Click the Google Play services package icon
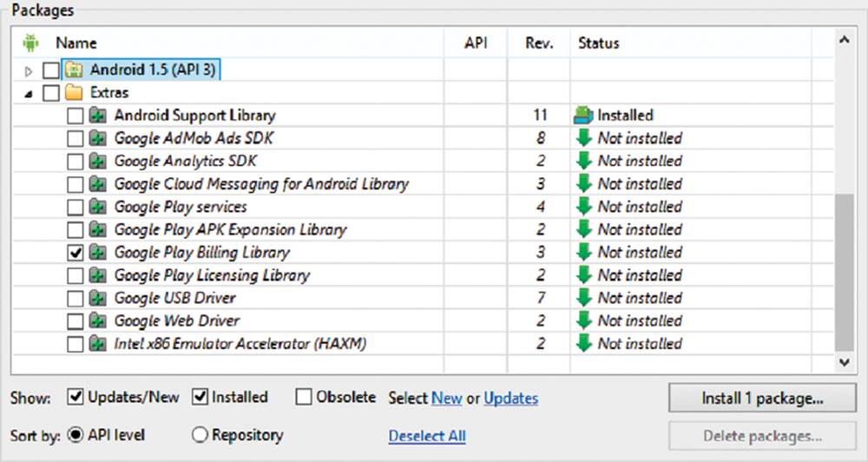 (98, 207)
